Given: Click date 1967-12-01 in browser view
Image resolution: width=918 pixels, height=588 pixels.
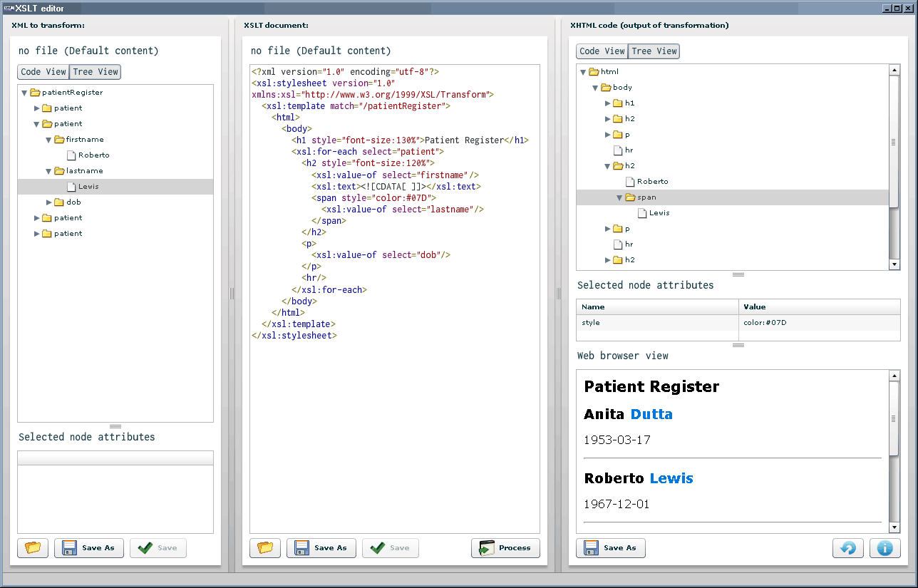Looking at the screenshot, I should click(617, 504).
